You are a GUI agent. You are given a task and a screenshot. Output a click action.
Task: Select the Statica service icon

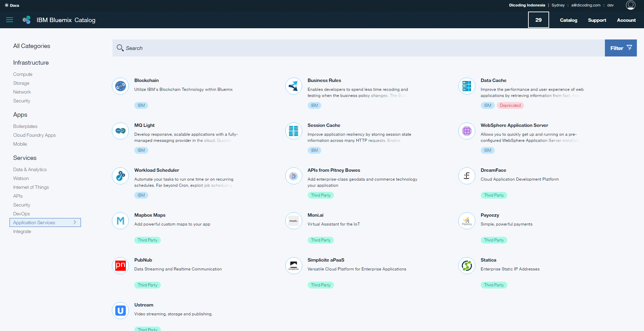click(x=467, y=266)
